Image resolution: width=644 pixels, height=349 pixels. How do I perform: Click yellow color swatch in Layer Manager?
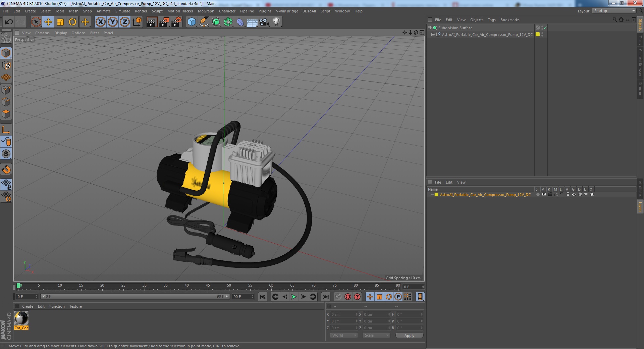436,195
